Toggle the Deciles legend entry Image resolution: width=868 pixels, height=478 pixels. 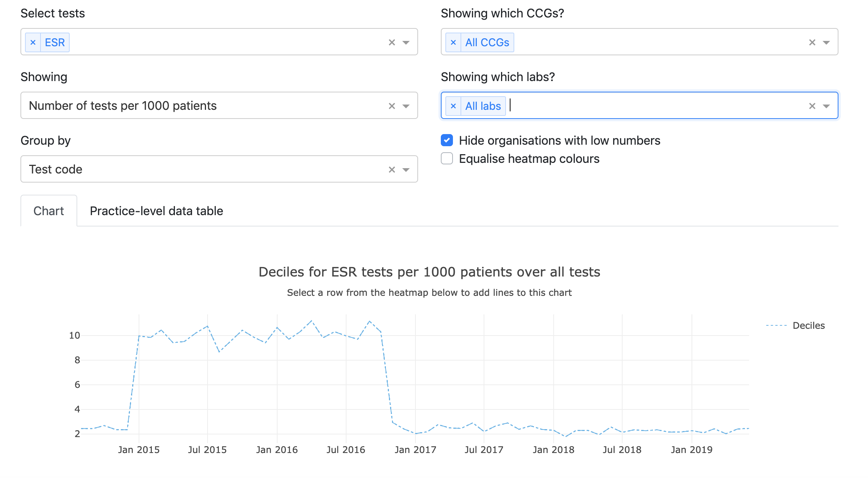[x=808, y=325]
